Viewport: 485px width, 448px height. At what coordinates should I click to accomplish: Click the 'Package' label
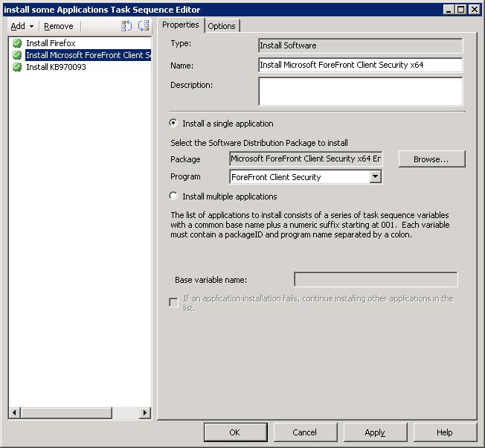pos(185,159)
